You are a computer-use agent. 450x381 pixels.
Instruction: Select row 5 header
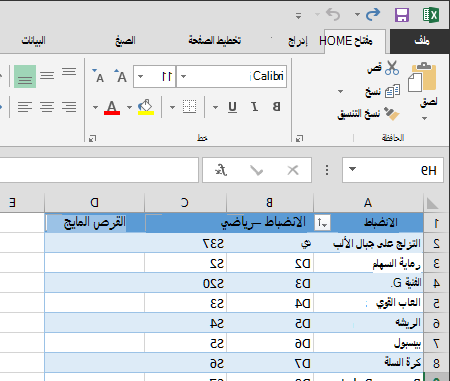pyautogui.click(x=436, y=303)
